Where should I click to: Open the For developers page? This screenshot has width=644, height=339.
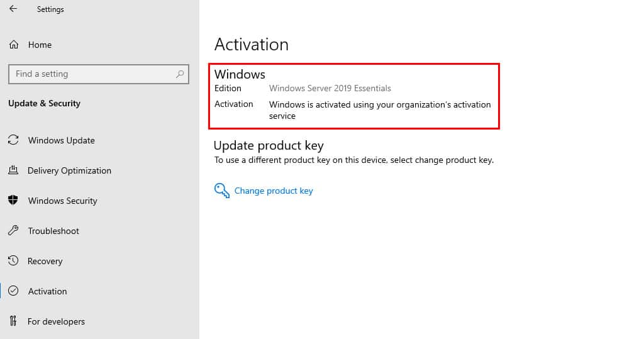(56, 321)
